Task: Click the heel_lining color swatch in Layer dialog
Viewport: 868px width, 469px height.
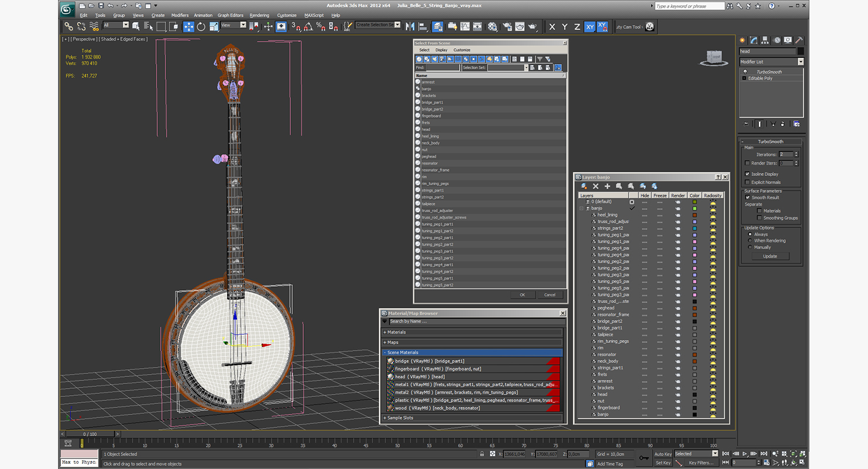Action: [x=694, y=215]
